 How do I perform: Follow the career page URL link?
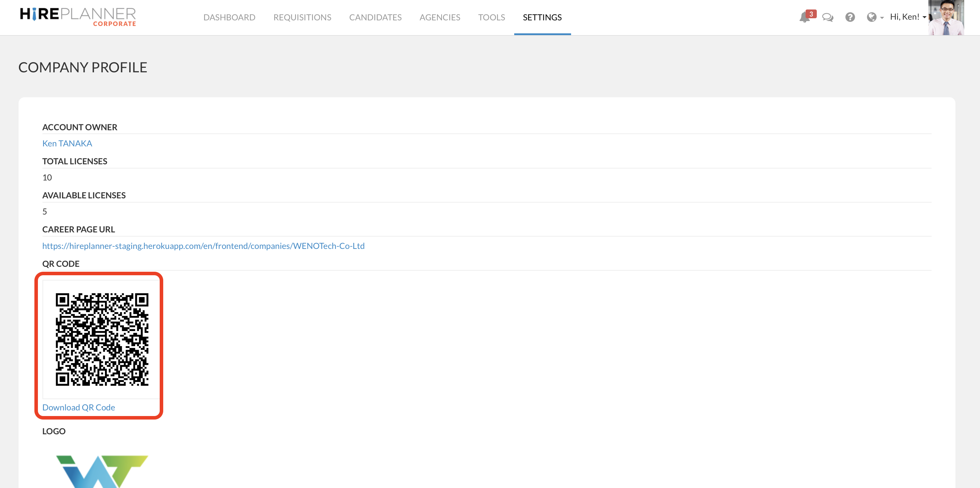click(x=204, y=245)
